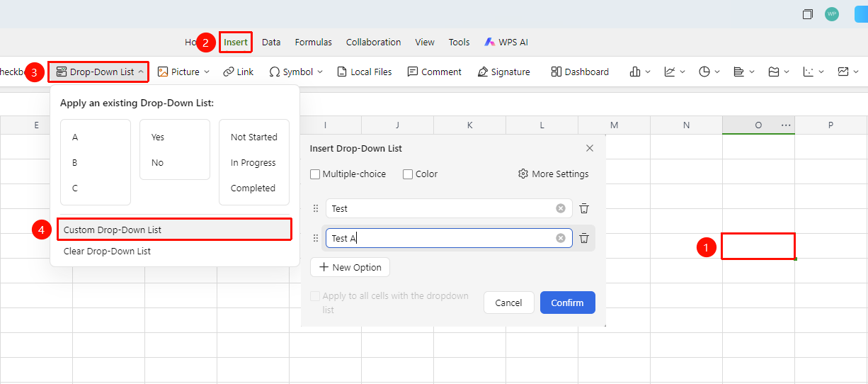This screenshot has height=384, width=868.
Task: Click the drag handle of 'Test' option
Action: pyautogui.click(x=316, y=208)
